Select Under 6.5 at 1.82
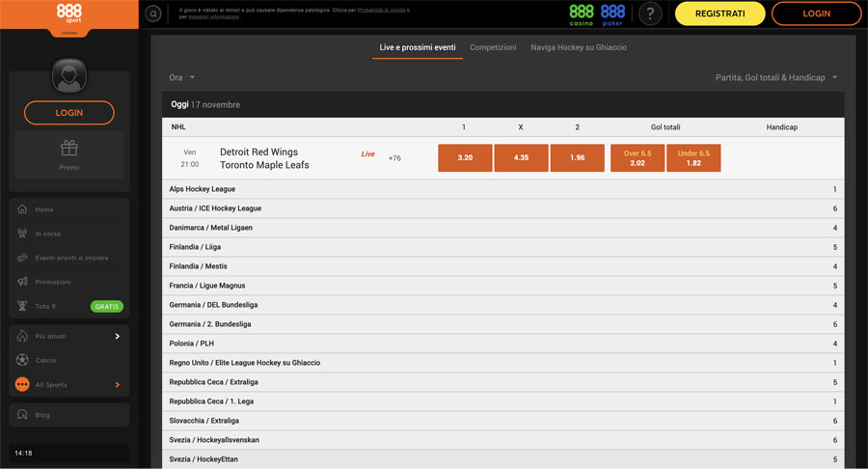 click(693, 158)
